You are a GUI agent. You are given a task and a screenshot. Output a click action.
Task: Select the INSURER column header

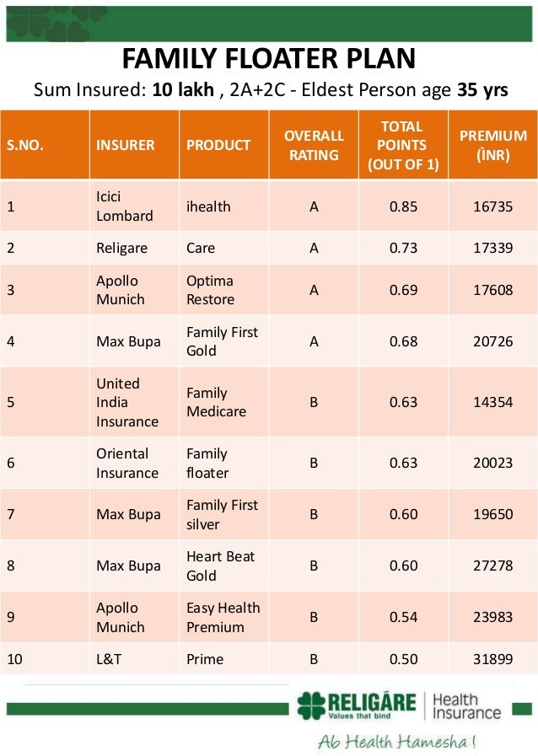(125, 145)
